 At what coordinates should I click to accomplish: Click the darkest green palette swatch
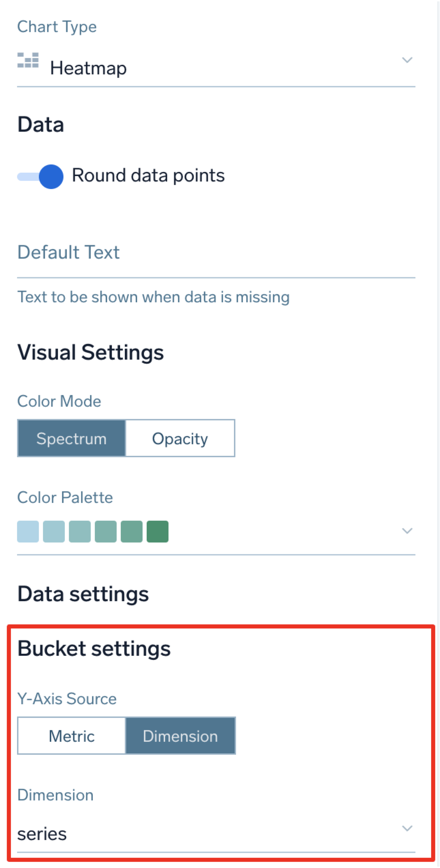point(158,531)
